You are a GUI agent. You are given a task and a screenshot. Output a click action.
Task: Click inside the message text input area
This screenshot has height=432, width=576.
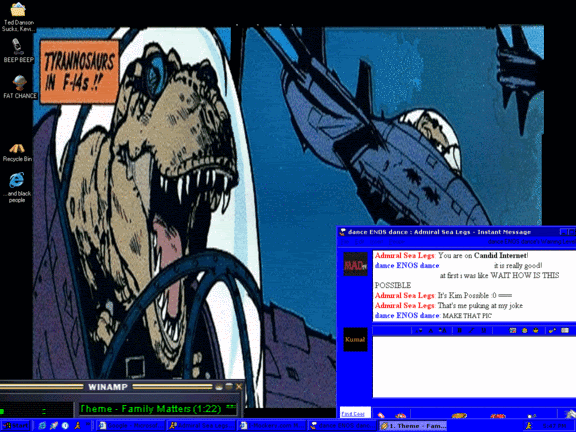[x=474, y=366]
